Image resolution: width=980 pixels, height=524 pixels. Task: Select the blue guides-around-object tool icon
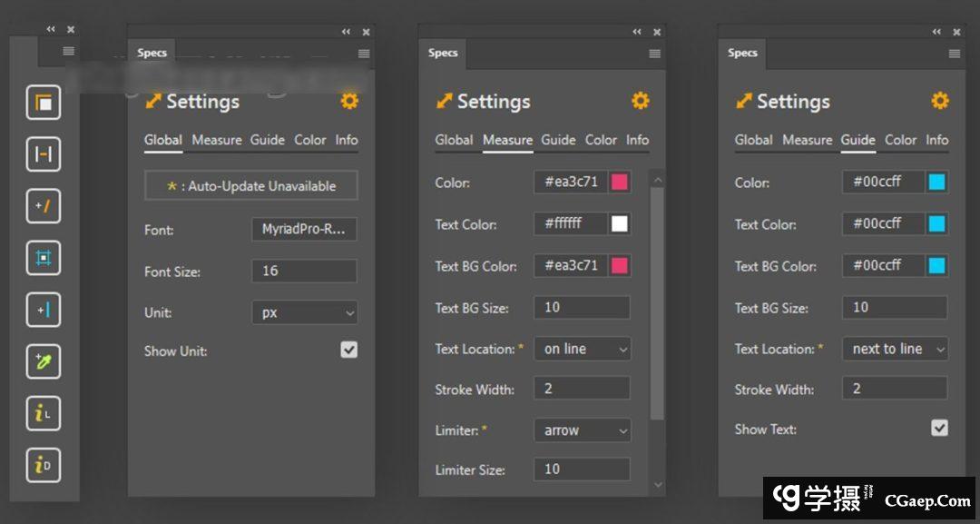tap(44, 258)
